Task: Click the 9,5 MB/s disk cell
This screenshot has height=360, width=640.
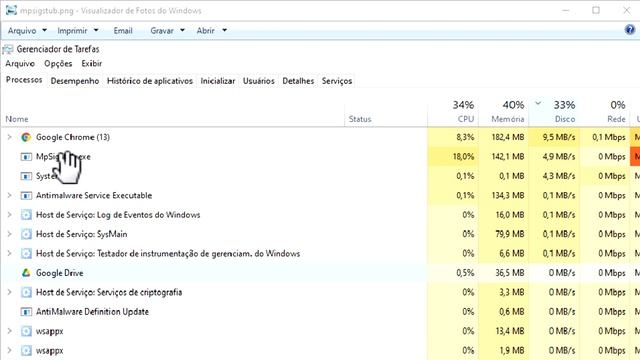Action: 554,137
